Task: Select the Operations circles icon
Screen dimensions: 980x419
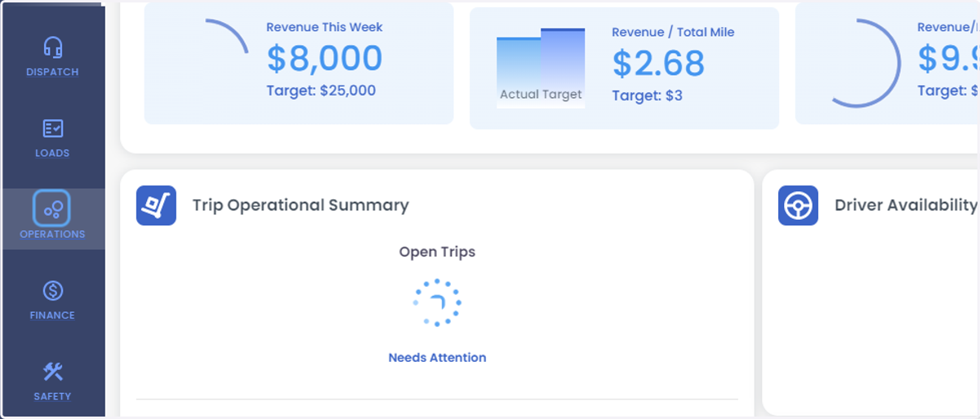Action: (x=51, y=208)
